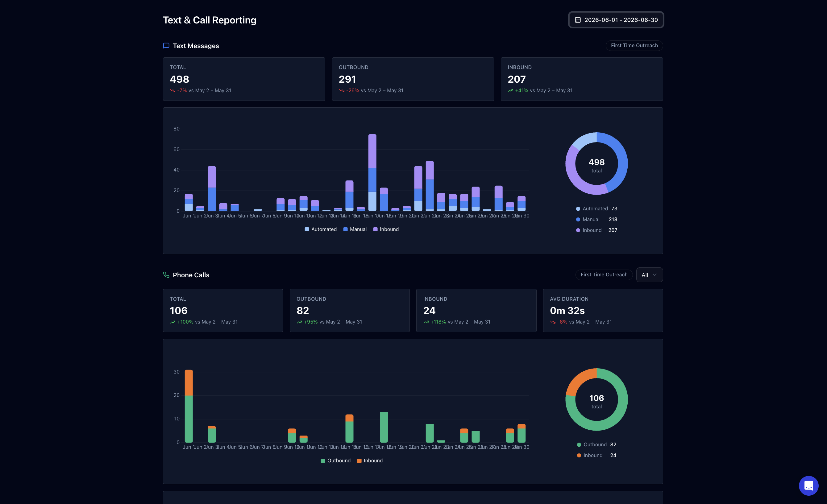Click the calendar icon in the date range picker
This screenshot has width=827, height=504.
[x=578, y=20]
